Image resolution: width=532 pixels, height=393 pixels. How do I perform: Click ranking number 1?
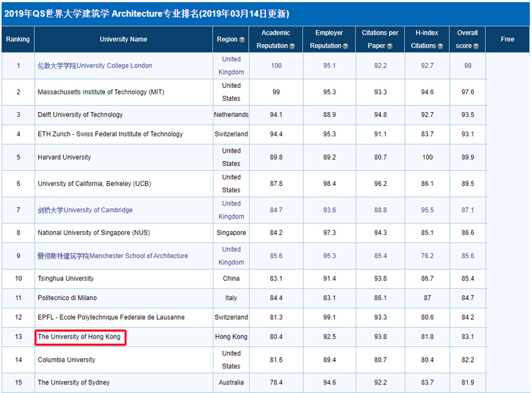coord(18,65)
